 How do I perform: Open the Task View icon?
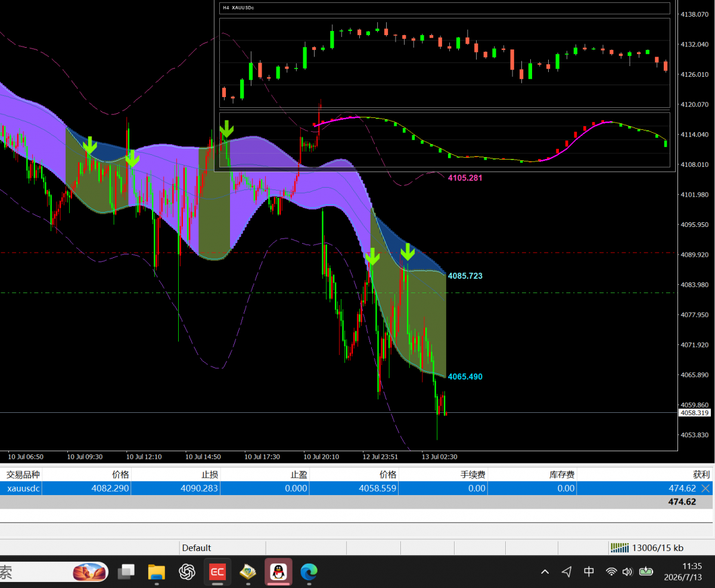coord(126,572)
